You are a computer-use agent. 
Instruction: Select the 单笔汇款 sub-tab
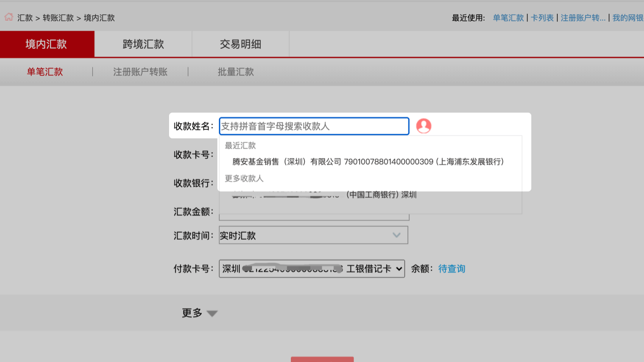point(45,72)
